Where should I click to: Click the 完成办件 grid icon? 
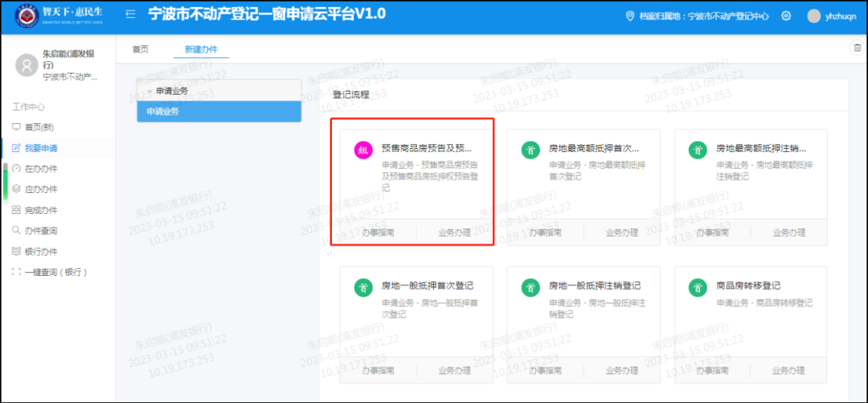click(16, 210)
